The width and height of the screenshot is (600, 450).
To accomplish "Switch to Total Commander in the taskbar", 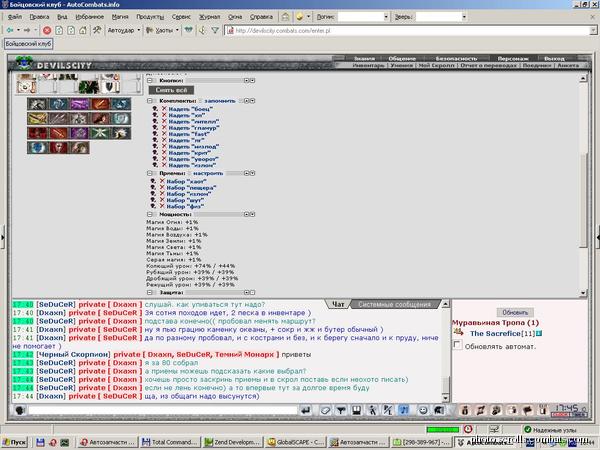I will click(170, 442).
